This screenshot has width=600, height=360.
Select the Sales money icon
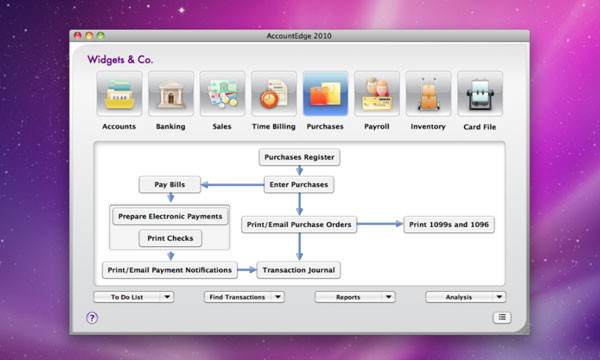click(222, 94)
